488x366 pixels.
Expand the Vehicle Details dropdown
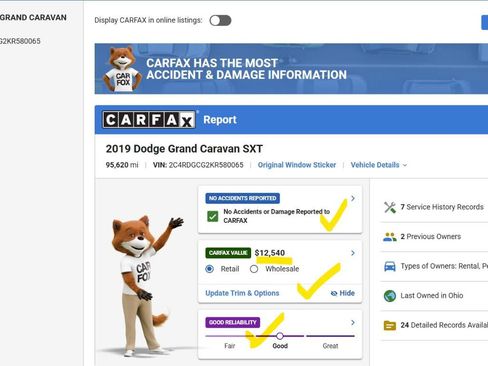pos(379,165)
